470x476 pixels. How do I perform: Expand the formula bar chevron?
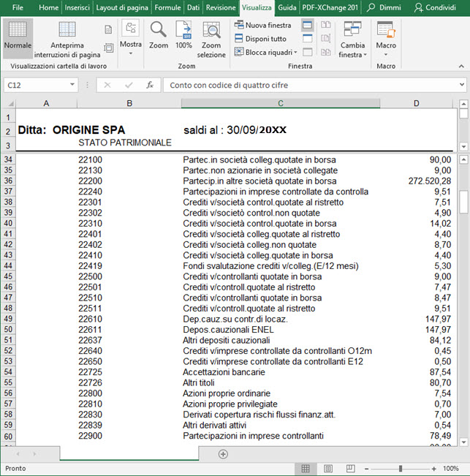tap(461, 85)
